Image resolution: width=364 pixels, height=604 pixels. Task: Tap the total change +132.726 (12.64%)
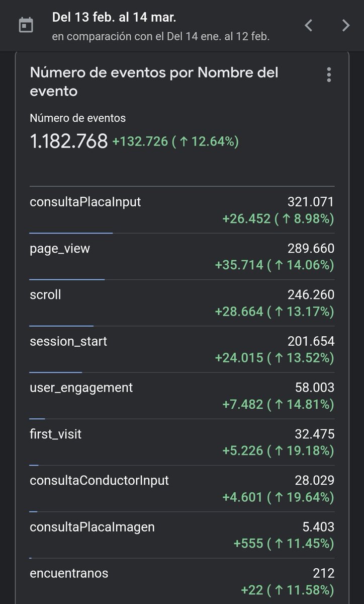tap(175, 142)
